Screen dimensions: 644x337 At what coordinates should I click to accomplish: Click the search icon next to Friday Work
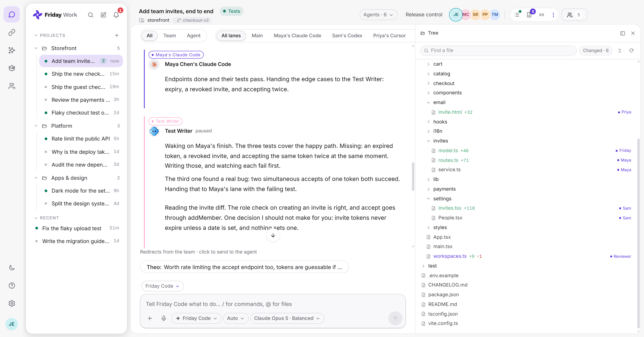(91, 15)
